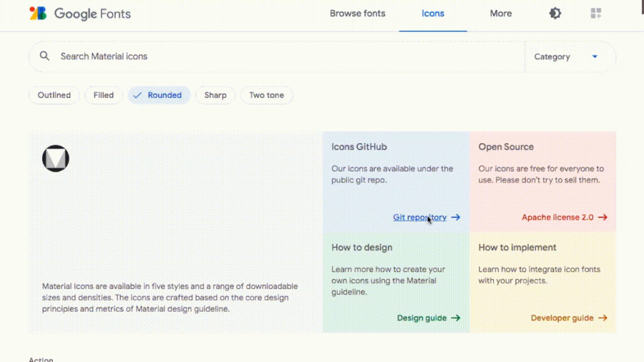
Task: Click the Material Icons description paragraph
Action: (x=170, y=297)
